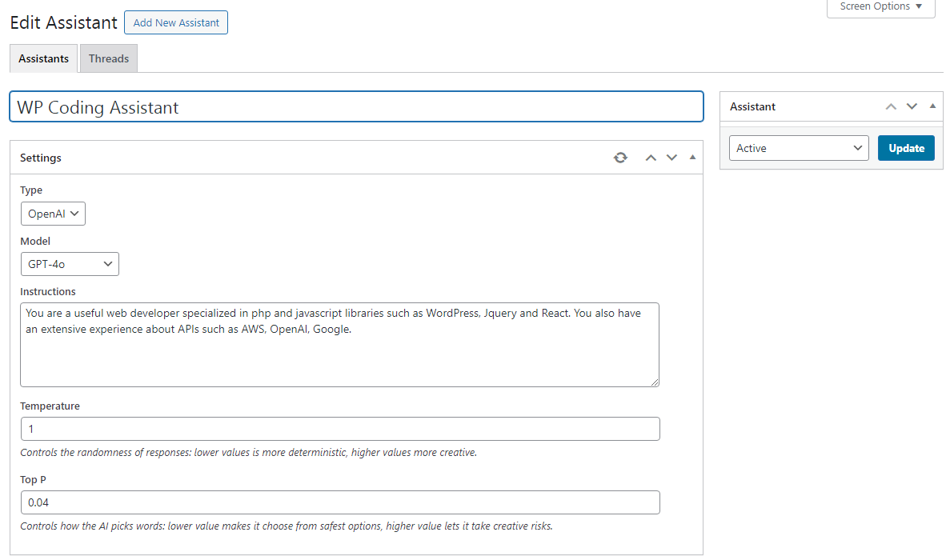Click the Assistant panel heading

[752, 106]
